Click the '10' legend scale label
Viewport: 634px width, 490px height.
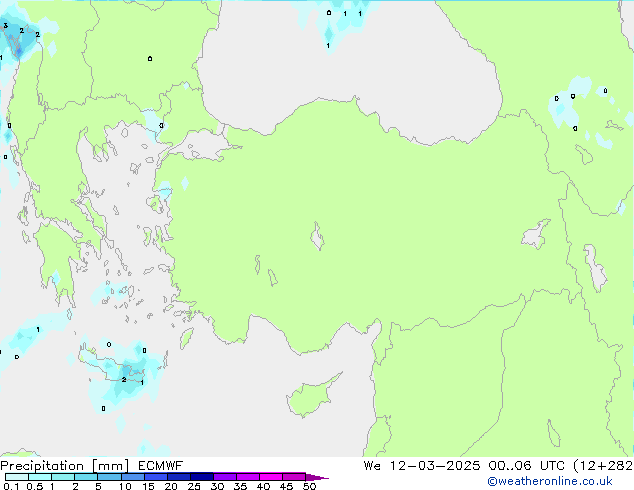pos(125,486)
